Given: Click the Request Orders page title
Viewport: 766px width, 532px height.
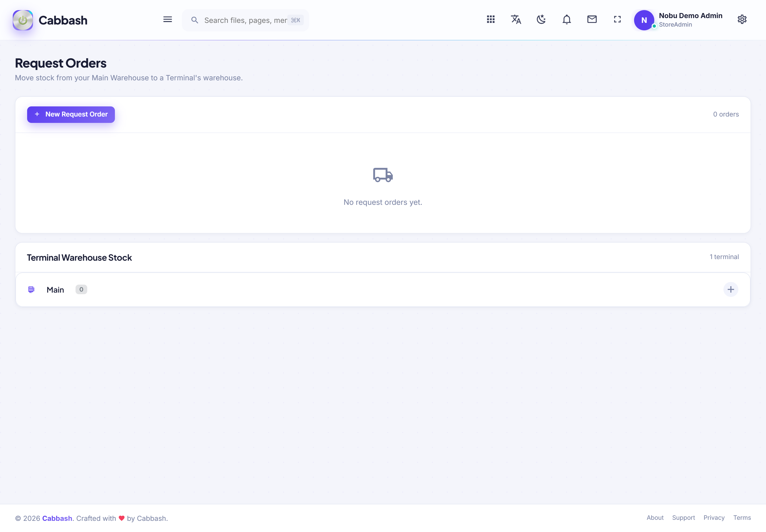Looking at the screenshot, I should point(61,63).
